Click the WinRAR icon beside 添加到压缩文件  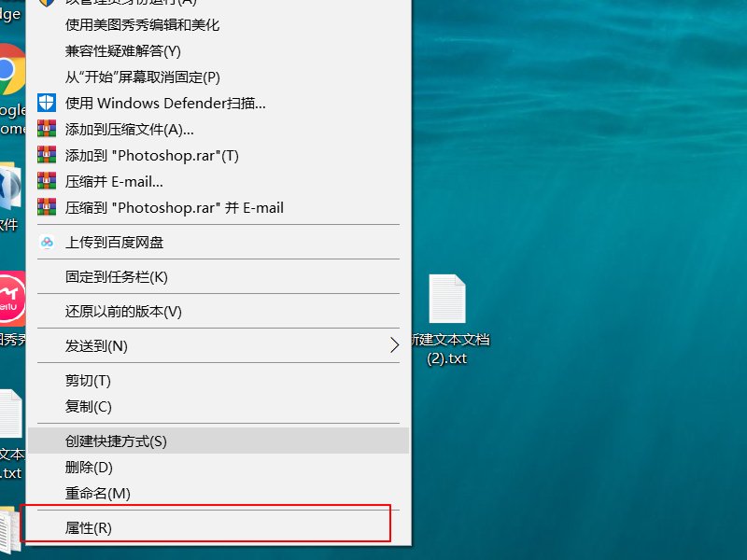pyautogui.click(x=46, y=129)
